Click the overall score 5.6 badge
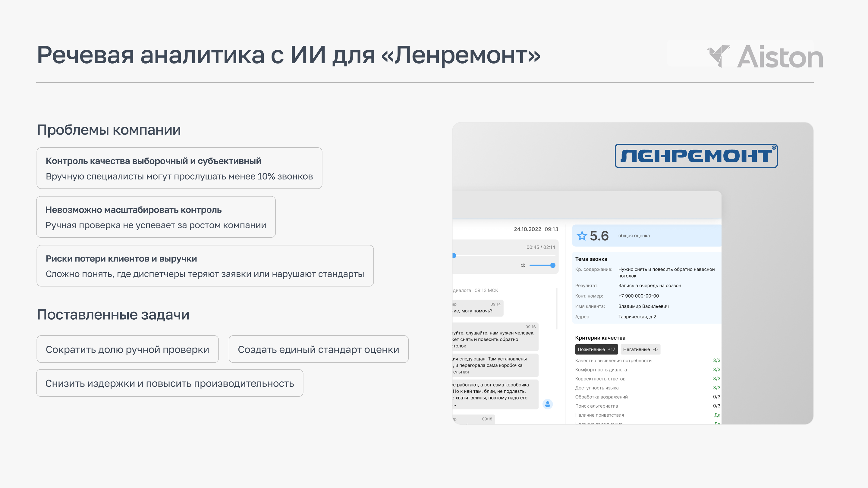 (x=599, y=236)
